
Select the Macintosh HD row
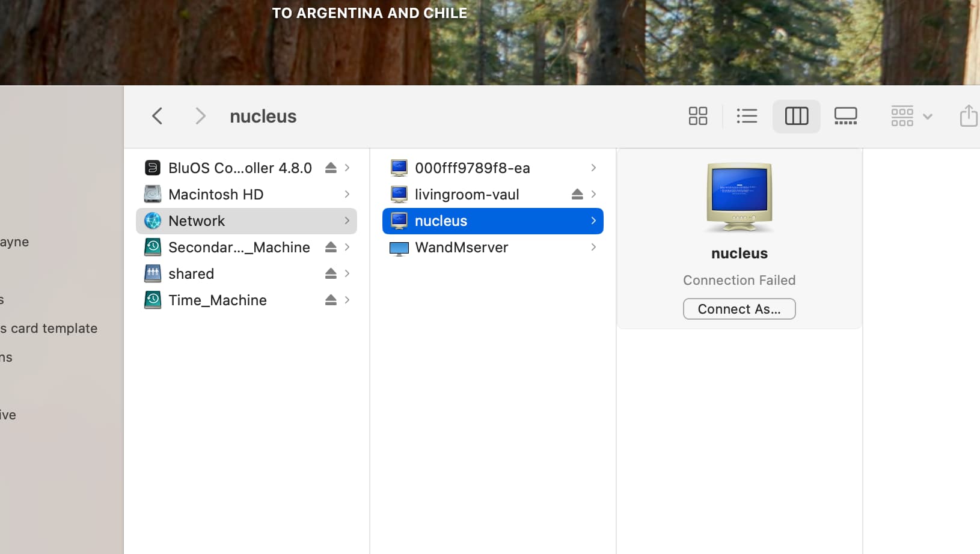coord(247,194)
